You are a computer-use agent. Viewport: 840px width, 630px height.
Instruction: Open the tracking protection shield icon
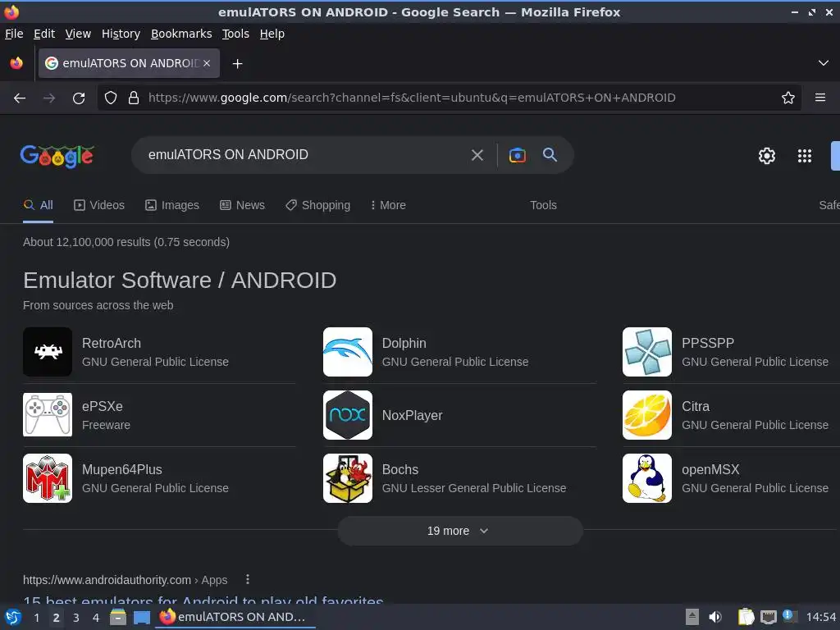click(x=111, y=98)
